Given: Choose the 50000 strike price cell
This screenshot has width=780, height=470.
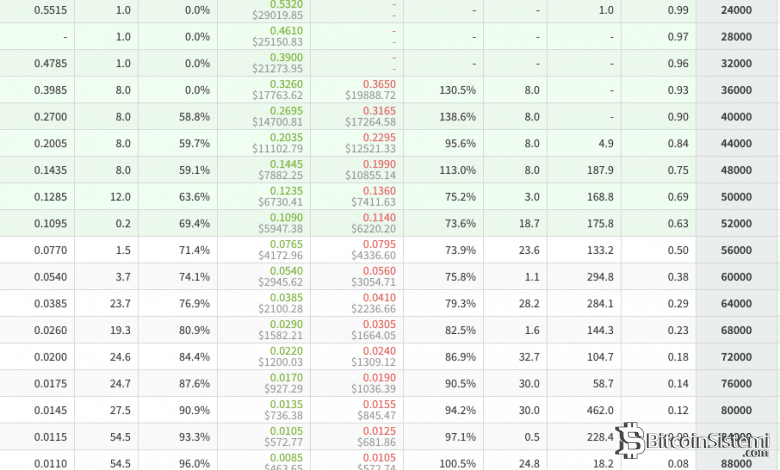Looking at the screenshot, I should [x=736, y=197].
